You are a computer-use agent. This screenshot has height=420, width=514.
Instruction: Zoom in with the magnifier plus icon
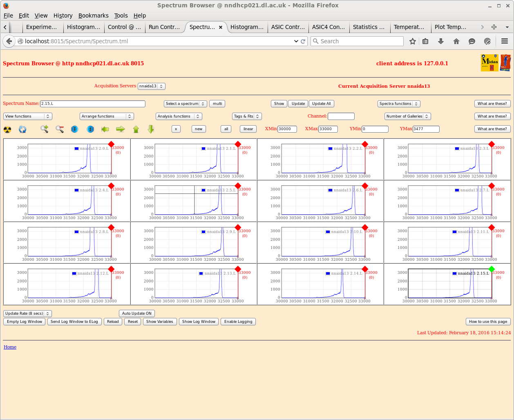45,129
